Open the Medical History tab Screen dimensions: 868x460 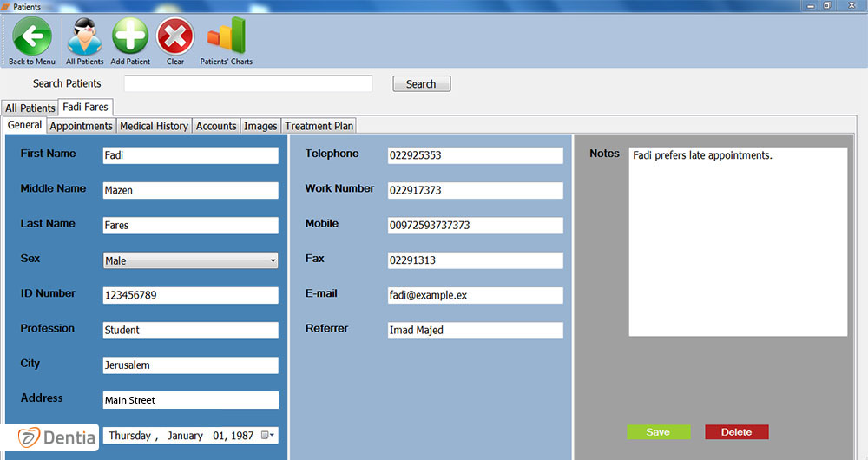(154, 126)
